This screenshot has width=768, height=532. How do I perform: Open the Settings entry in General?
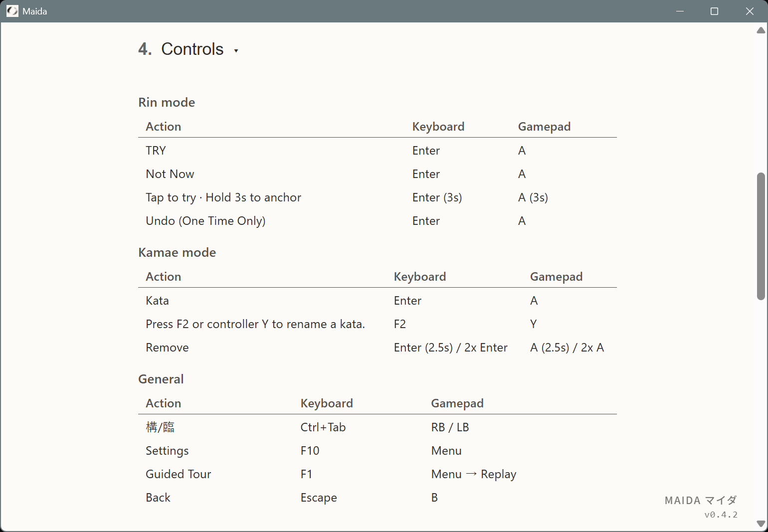click(x=167, y=450)
